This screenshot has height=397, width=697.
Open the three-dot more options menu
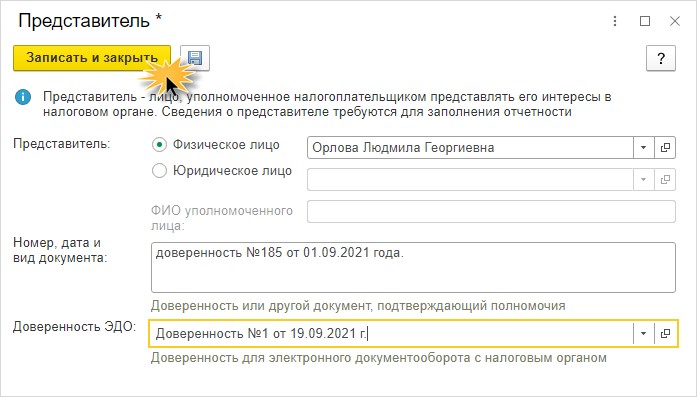click(615, 21)
